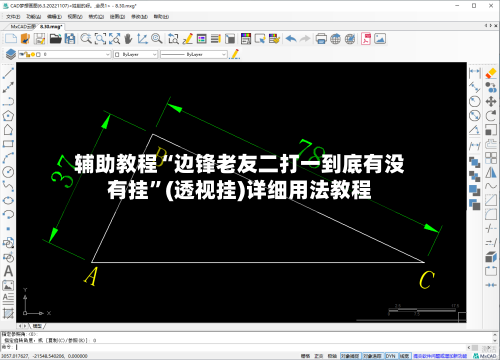This screenshot has height=360, width=500.
Task: Click the MxCAD logo in status bar
Action: tap(484, 356)
